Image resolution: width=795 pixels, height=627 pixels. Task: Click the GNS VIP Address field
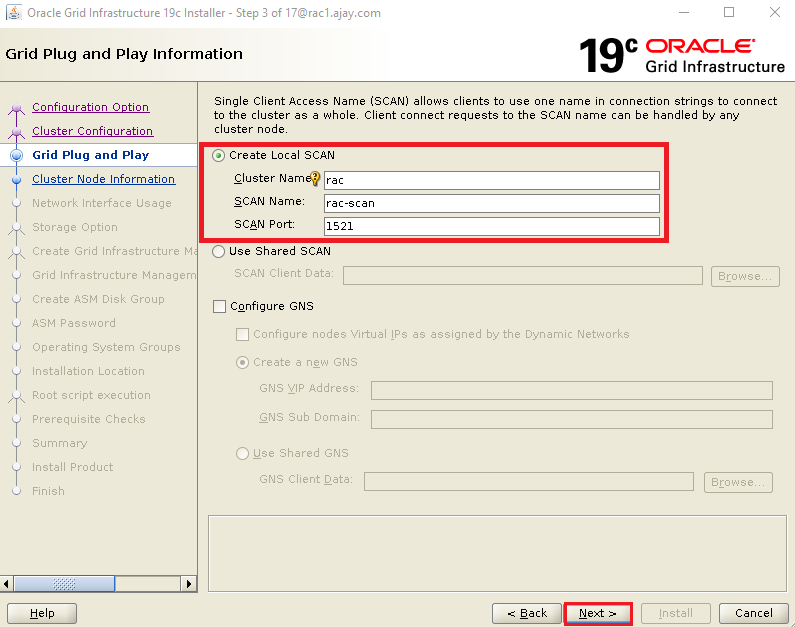[572, 390]
